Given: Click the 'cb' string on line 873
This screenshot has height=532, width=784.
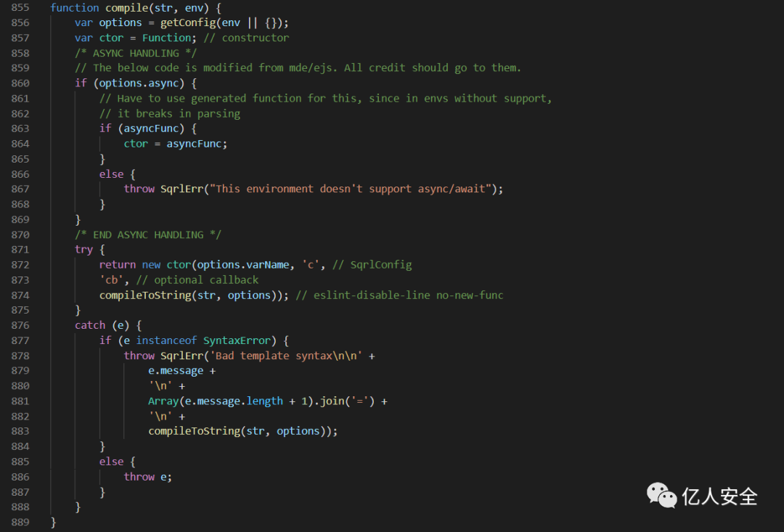Looking at the screenshot, I should 111,280.
